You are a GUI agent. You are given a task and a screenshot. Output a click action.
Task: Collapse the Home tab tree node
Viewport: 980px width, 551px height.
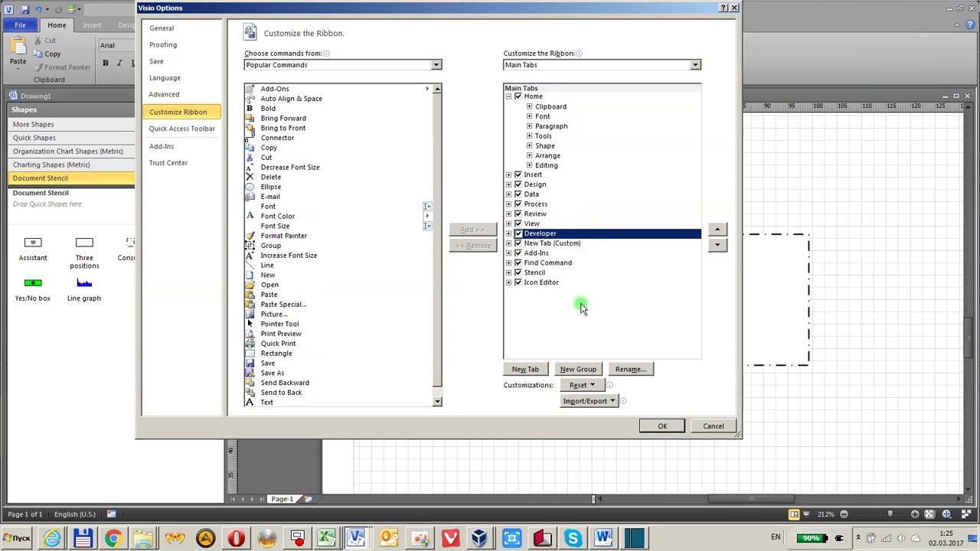[508, 96]
